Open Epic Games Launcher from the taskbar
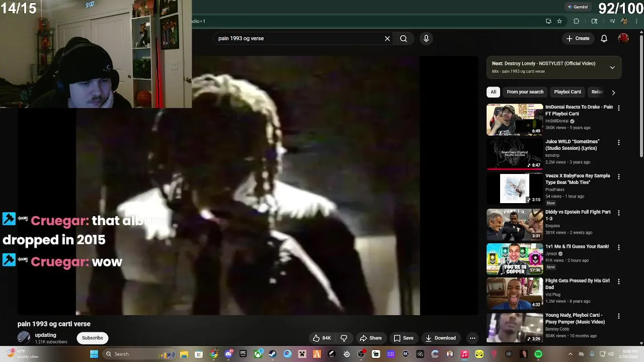The width and height of the screenshot is (644, 362). 243,354
